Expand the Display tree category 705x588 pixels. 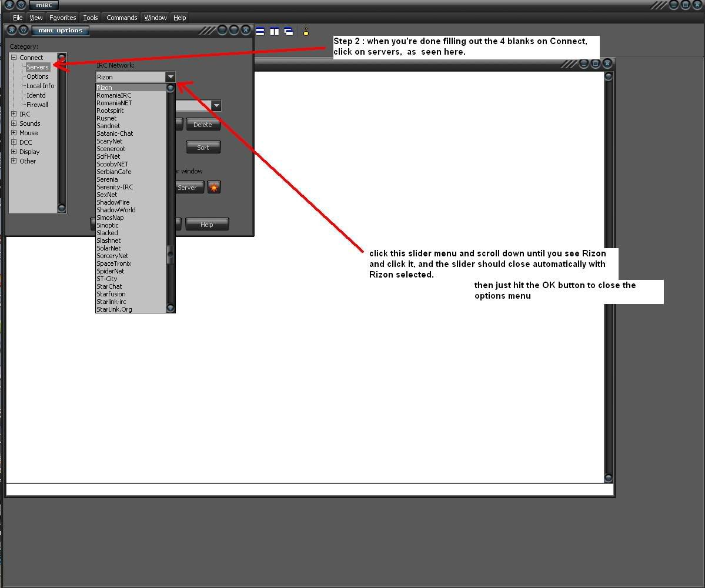coord(14,152)
